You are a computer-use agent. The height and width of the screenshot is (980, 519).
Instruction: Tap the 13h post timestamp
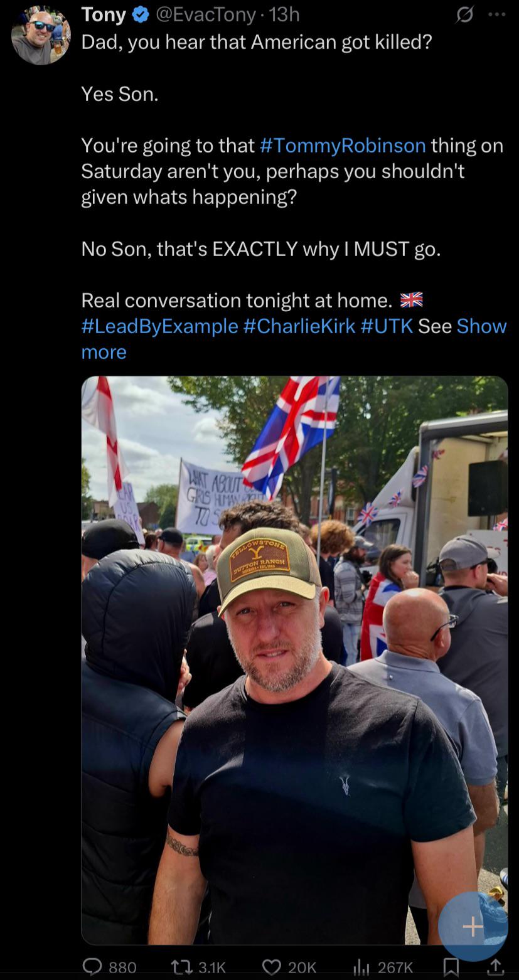click(x=284, y=14)
